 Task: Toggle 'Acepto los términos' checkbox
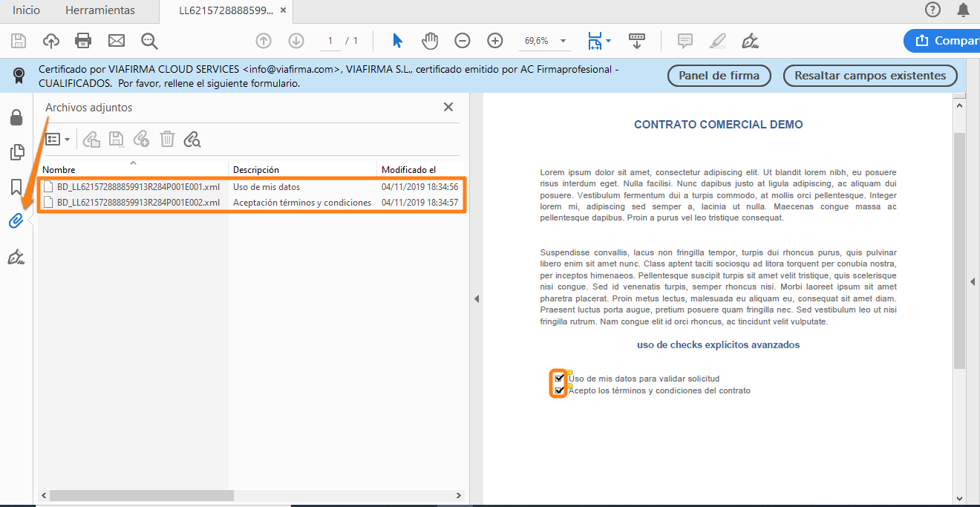(559, 390)
